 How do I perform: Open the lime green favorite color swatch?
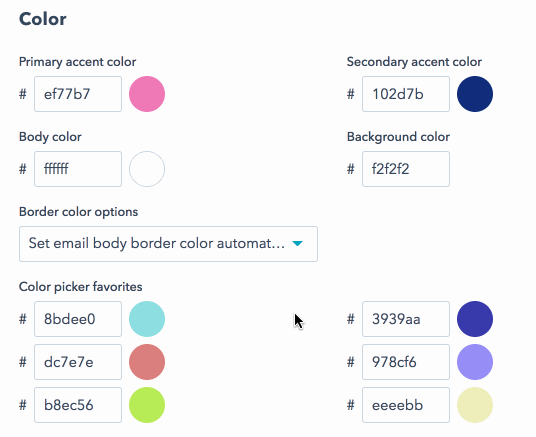(x=147, y=405)
